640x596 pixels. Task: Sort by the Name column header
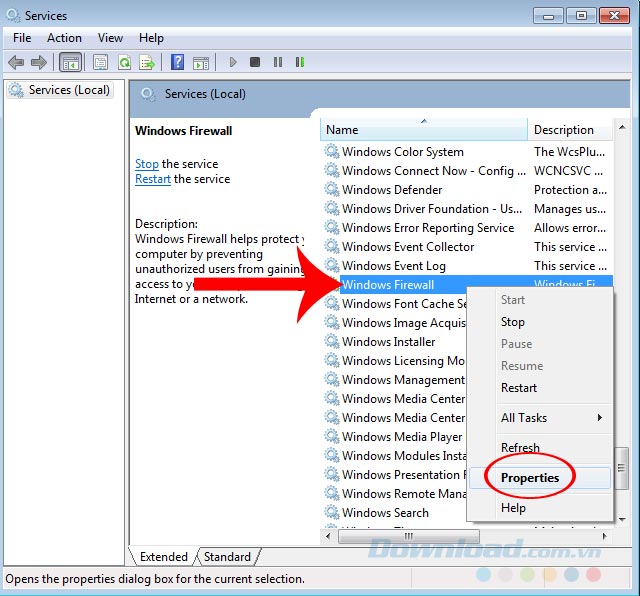tap(424, 129)
